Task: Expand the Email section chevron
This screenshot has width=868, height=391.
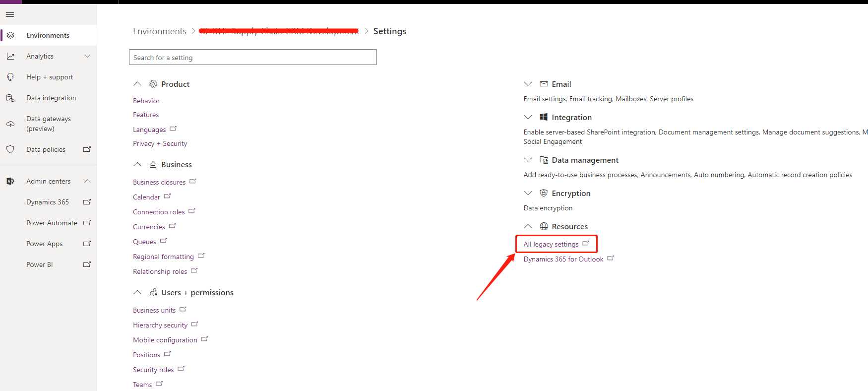Action: [528, 84]
